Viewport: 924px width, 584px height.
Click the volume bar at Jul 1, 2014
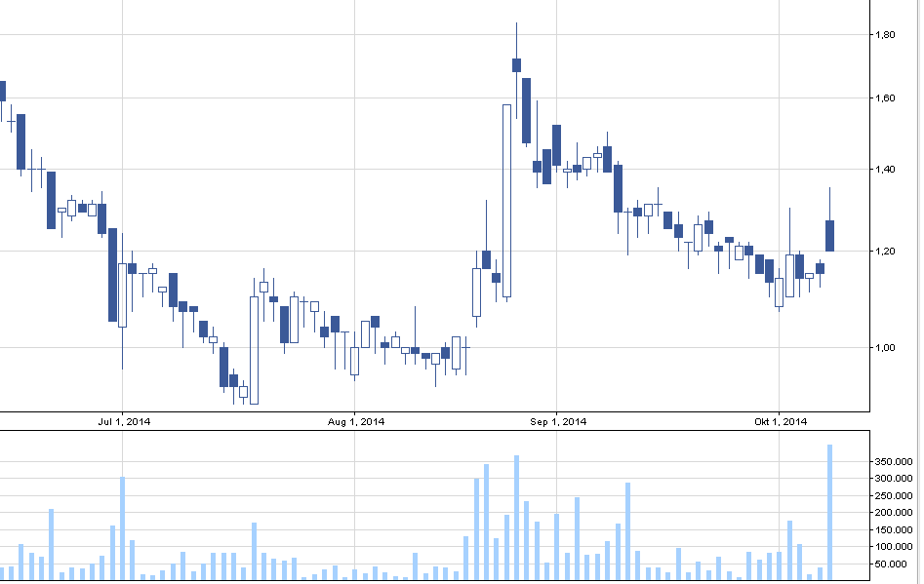pyautogui.click(x=122, y=527)
